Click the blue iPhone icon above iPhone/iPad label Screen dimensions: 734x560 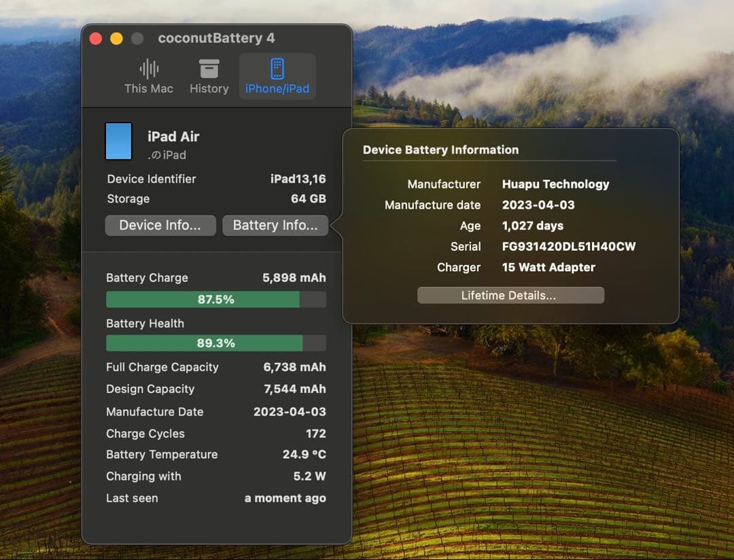point(277,67)
